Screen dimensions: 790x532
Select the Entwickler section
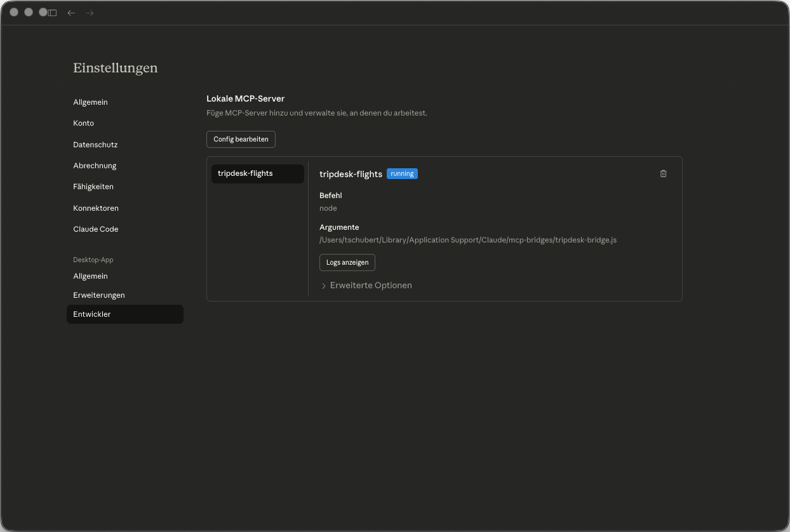125,314
